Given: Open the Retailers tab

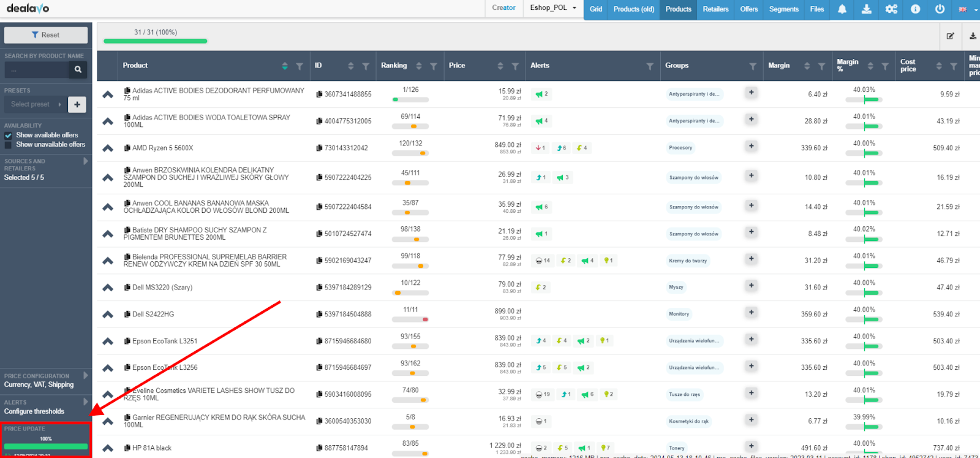Looking at the screenshot, I should 716,9.
